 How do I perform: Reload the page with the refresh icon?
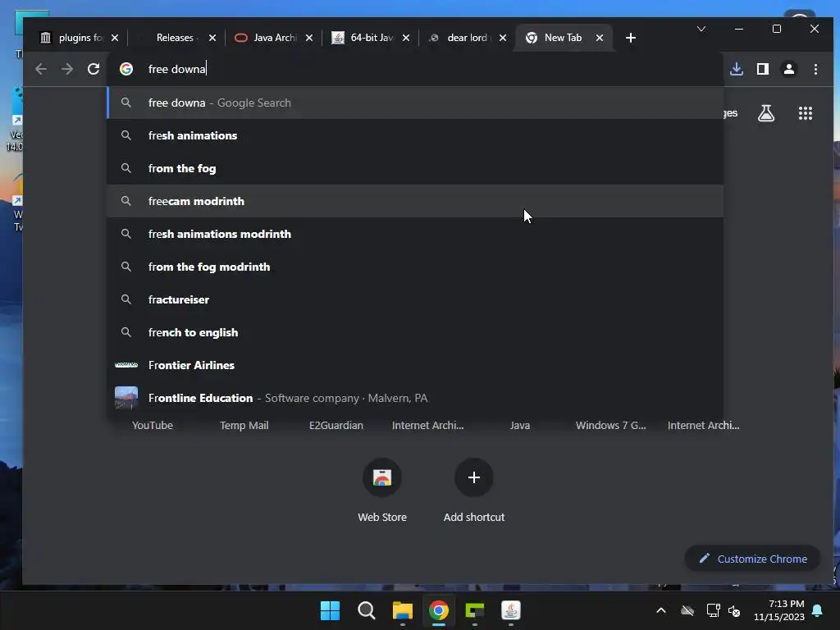(x=94, y=69)
